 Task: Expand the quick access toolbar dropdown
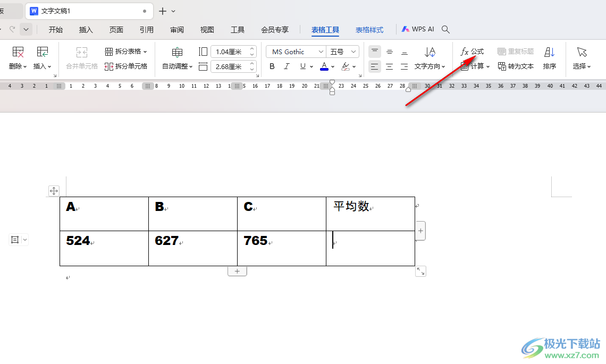click(26, 29)
